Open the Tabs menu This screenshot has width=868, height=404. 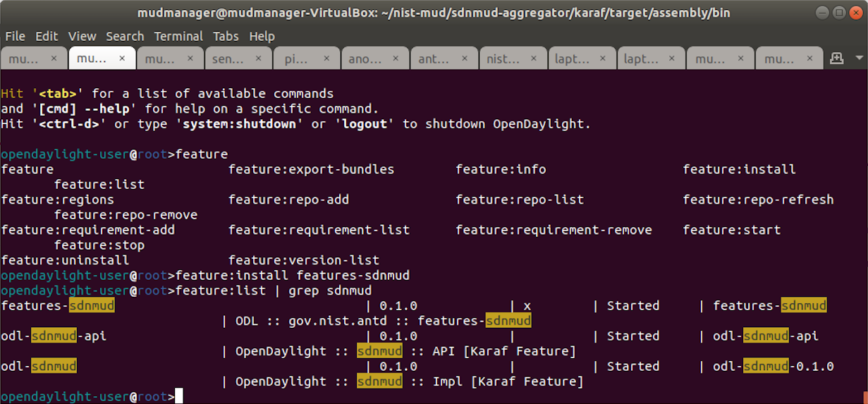click(226, 36)
